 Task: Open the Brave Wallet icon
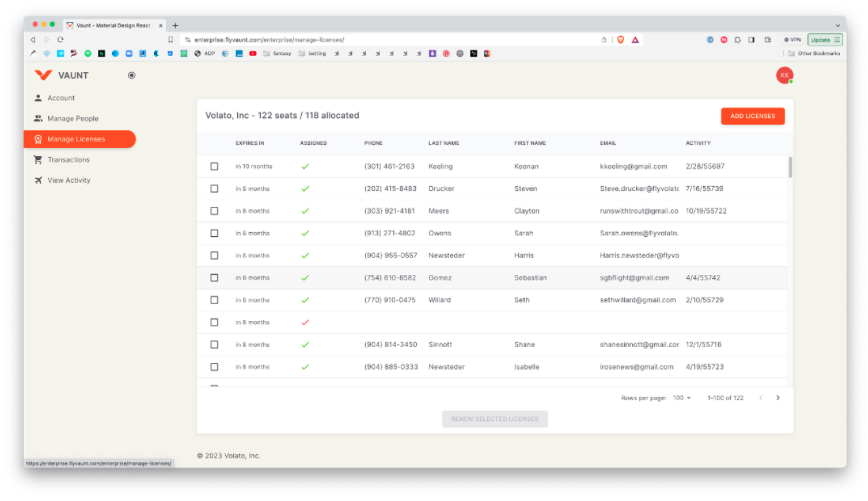[x=767, y=40]
